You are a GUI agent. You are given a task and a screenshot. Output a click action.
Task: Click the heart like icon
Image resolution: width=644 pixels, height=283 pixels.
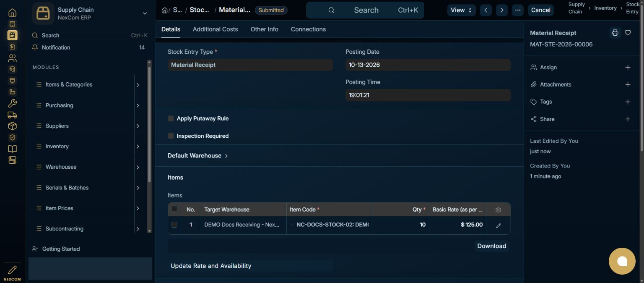click(628, 33)
